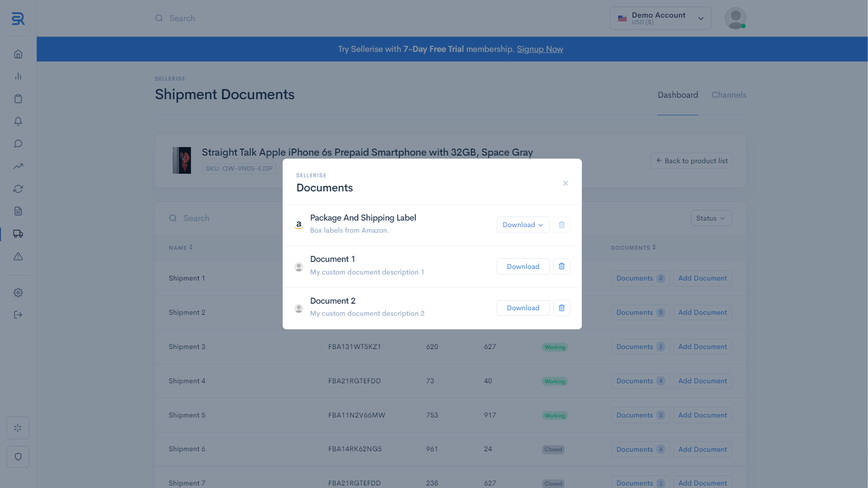Click the Working status badge for Shipment 3

(555, 347)
